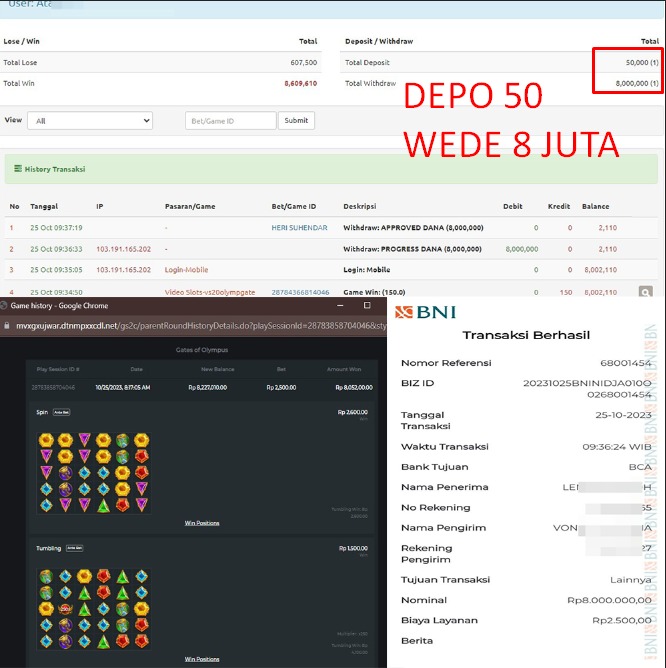Screen dimensions: 666x668
Task: Click Win Positions link under Spin
Action: [x=202, y=523]
